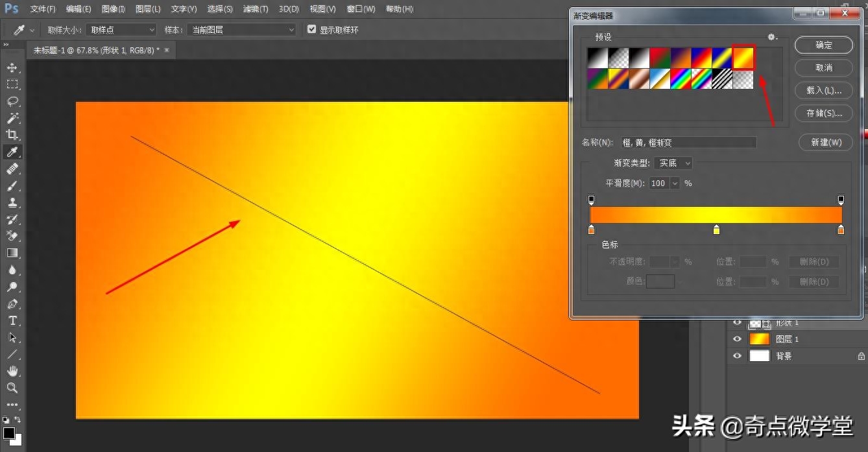The height and width of the screenshot is (452, 868).
Task: Select the Lasso tool
Action: [x=12, y=101]
